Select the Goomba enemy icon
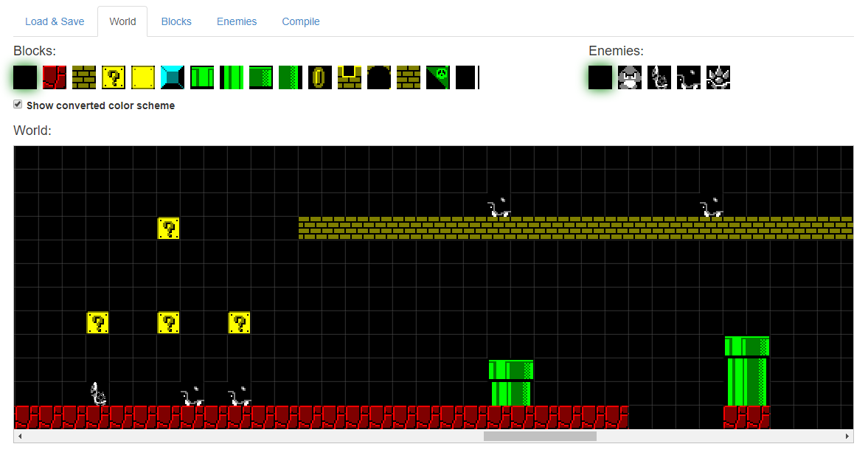Image resolution: width=868 pixels, height=458 pixels. coord(630,77)
